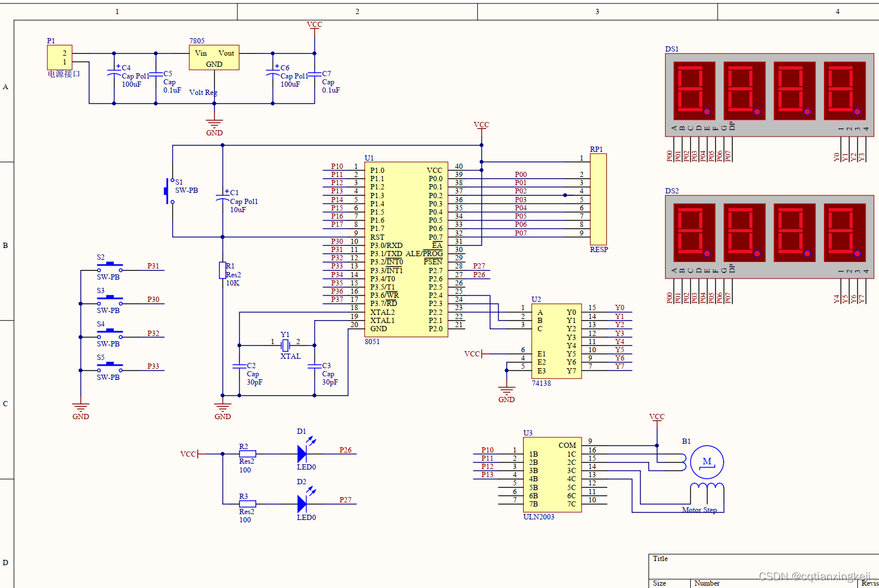
Task: Select the U1 8051 microcontroller body
Action: (x=406, y=249)
